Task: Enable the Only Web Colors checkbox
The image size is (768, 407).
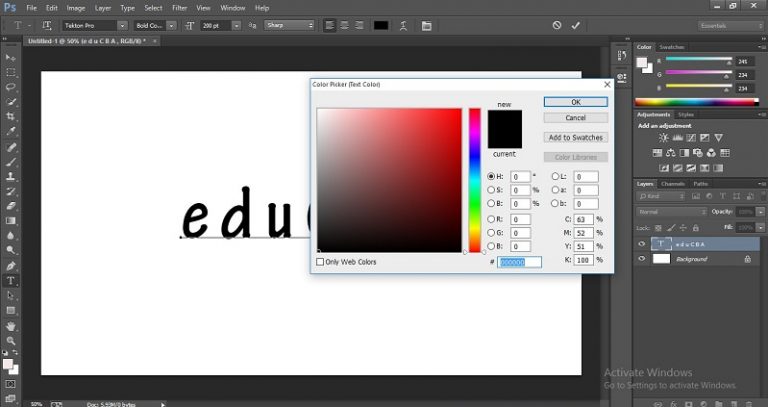Action: pos(320,262)
